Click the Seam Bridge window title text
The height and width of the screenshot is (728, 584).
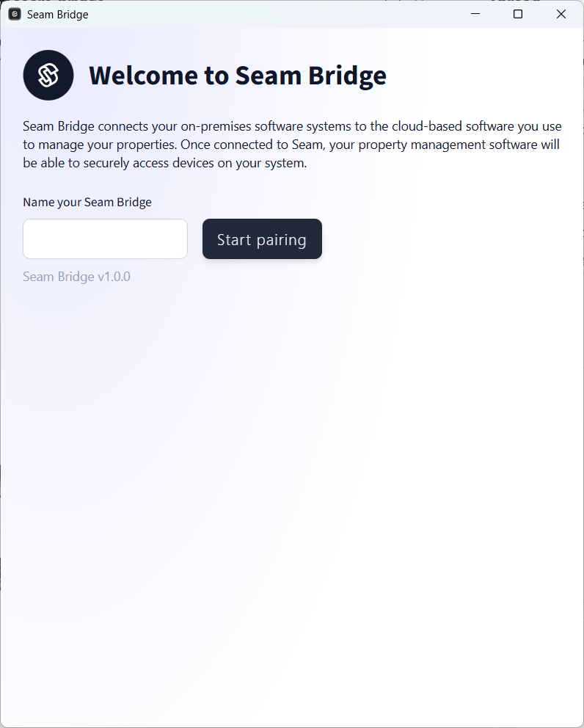coord(56,13)
